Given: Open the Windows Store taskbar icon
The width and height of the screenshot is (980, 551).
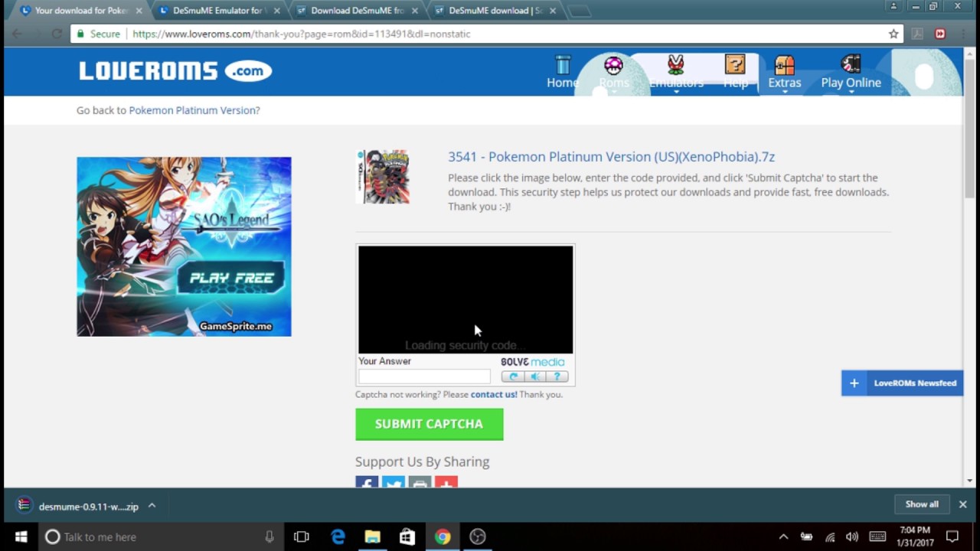Looking at the screenshot, I should (407, 536).
